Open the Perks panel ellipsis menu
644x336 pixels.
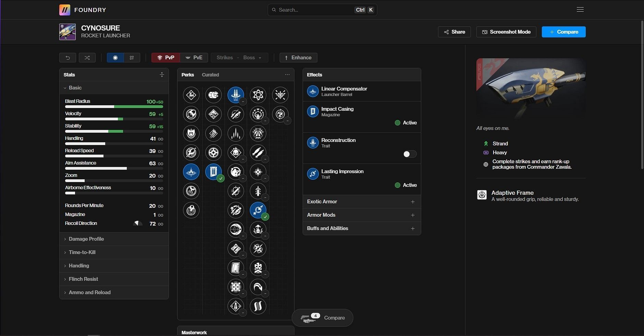pyautogui.click(x=287, y=75)
